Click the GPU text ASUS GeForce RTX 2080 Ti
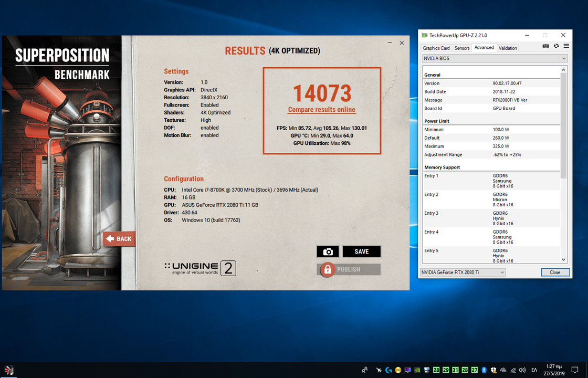This screenshot has height=378, width=588. pos(220,205)
